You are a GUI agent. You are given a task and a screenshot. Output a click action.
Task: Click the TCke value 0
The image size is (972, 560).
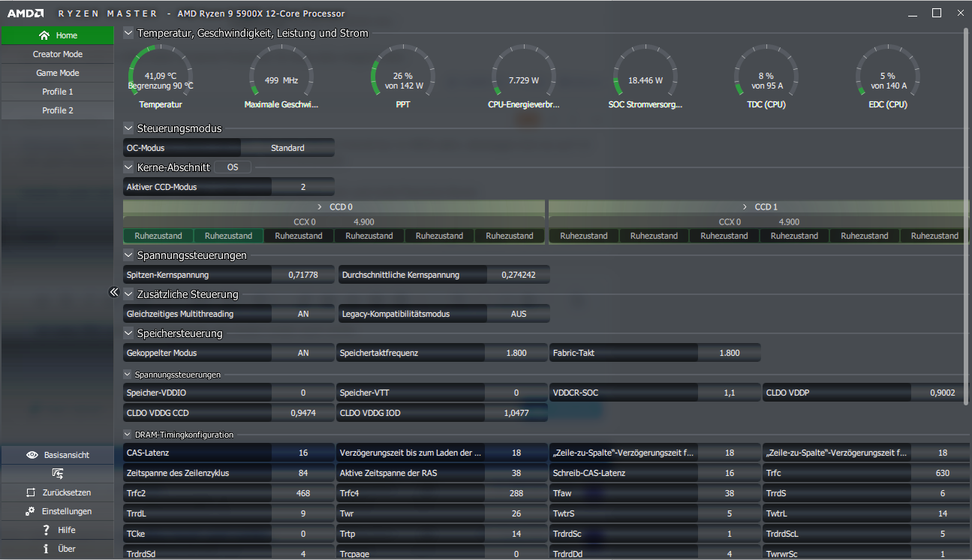303,534
